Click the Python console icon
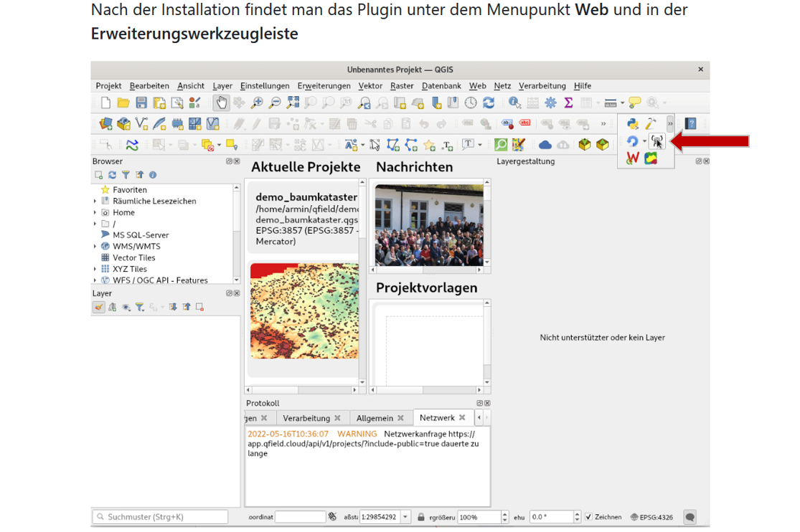 tap(632, 123)
